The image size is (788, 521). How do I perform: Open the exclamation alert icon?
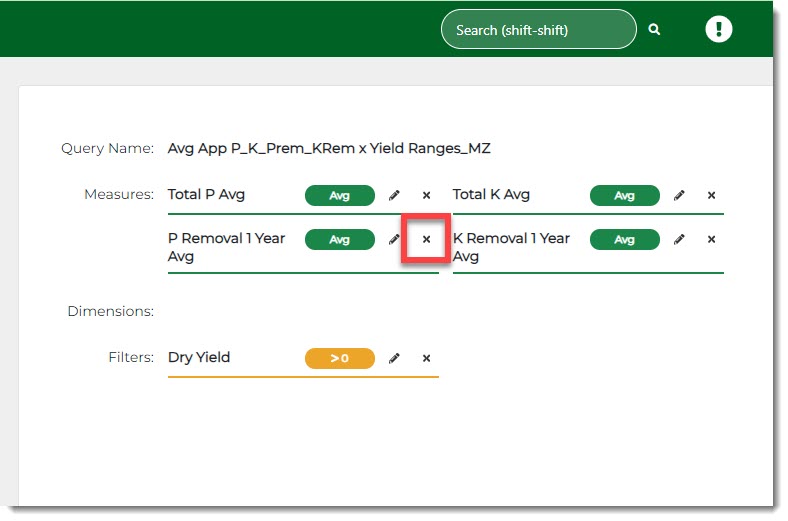(x=718, y=29)
